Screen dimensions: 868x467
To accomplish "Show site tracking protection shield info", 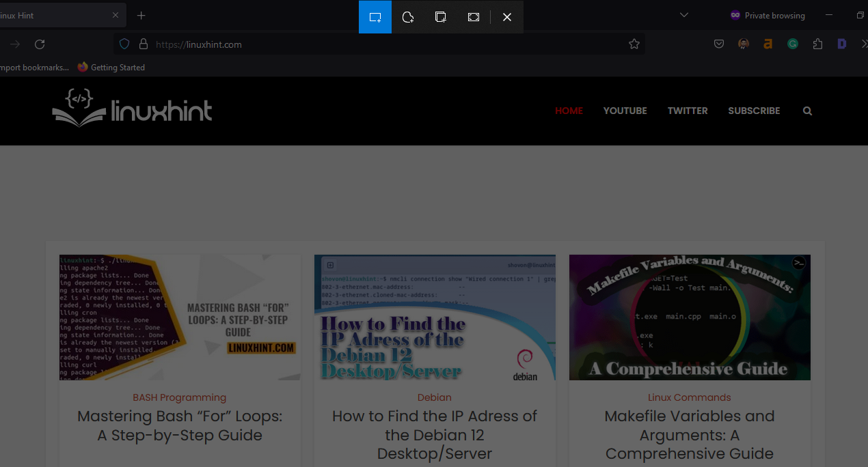I will coord(124,44).
